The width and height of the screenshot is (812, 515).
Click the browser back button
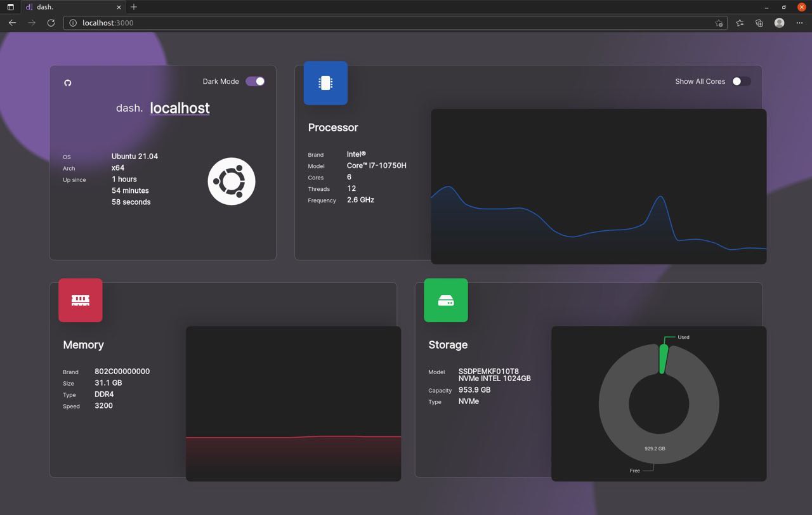pos(12,23)
